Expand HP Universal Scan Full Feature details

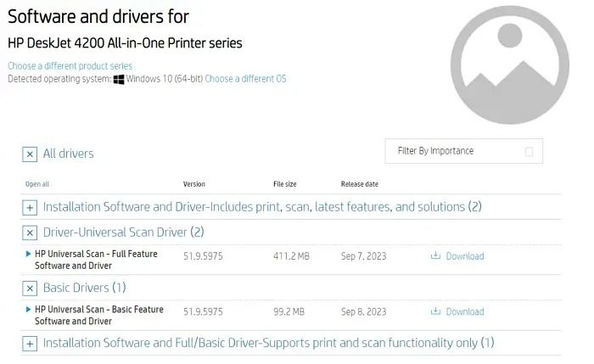point(29,254)
